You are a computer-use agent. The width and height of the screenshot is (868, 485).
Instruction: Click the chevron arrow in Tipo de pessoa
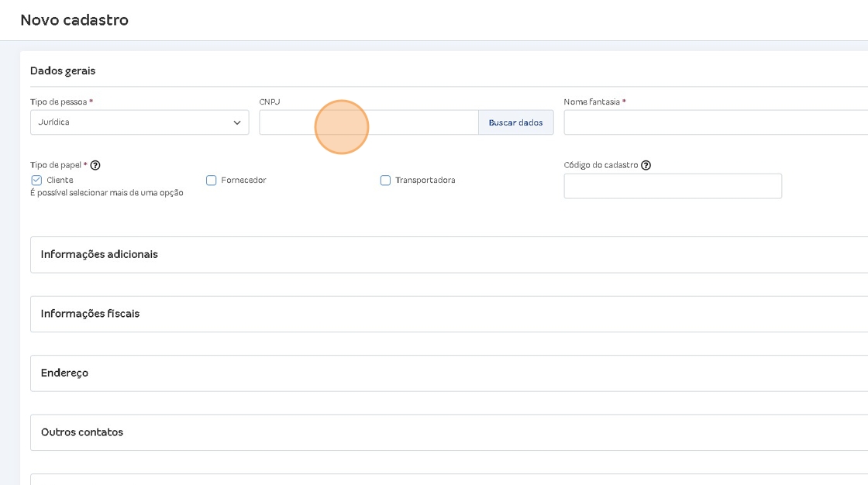(237, 122)
